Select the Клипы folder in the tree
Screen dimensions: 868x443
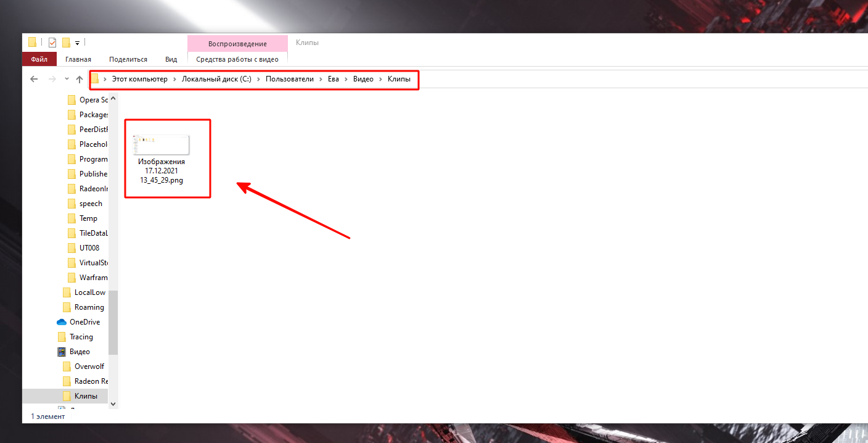coord(65,396)
